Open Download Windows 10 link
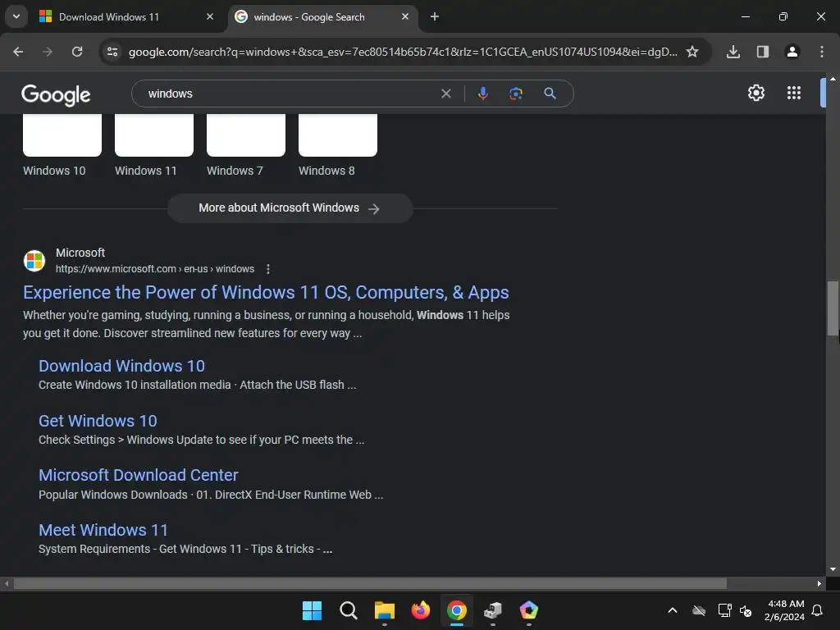The width and height of the screenshot is (840, 630). point(121,366)
